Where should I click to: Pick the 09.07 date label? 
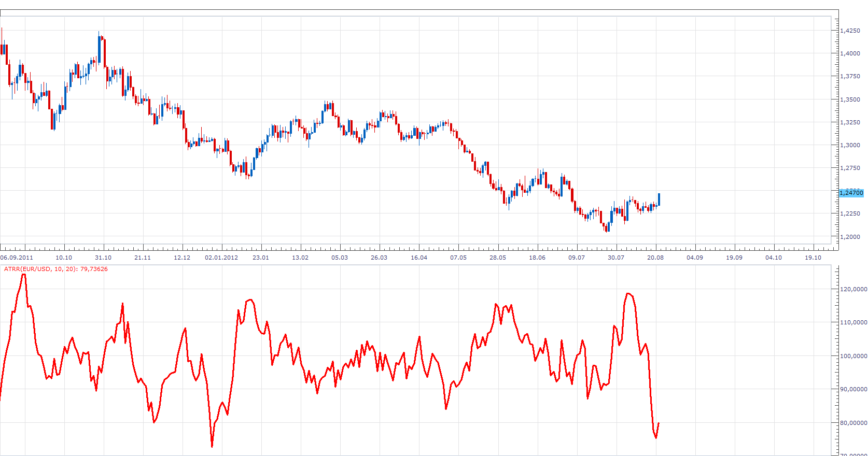[x=577, y=258]
